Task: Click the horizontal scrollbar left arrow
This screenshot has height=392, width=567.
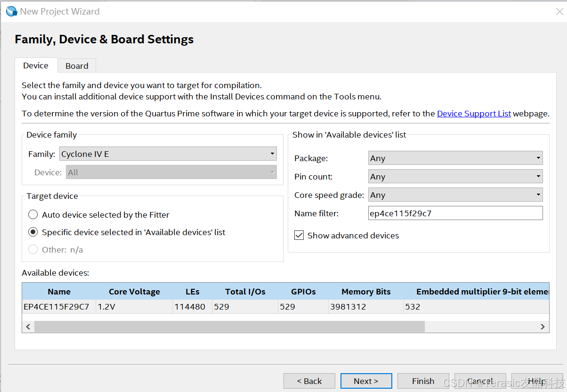Action: coord(28,327)
